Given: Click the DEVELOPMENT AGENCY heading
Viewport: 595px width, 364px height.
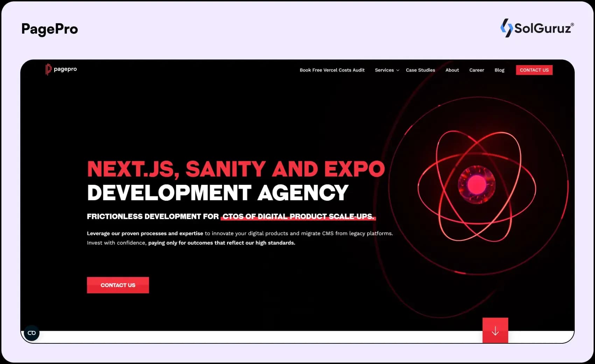Looking at the screenshot, I should (218, 192).
